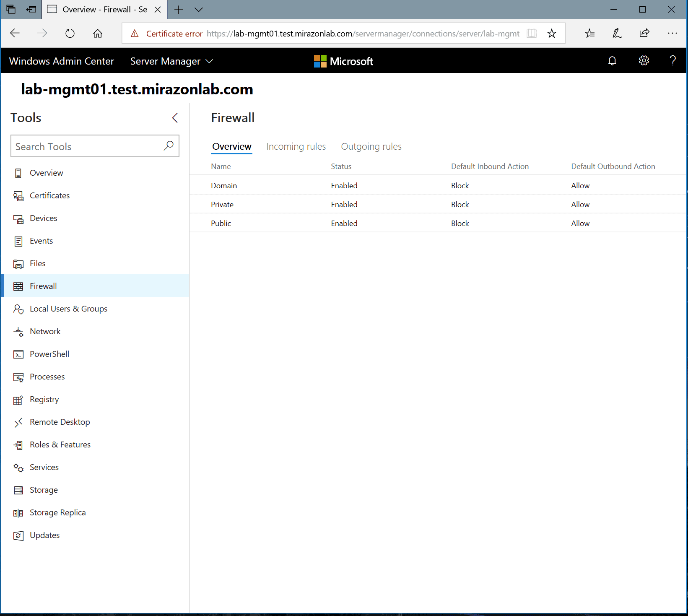
Task: Favorite this page with star icon
Action: (x=552, y=34)
